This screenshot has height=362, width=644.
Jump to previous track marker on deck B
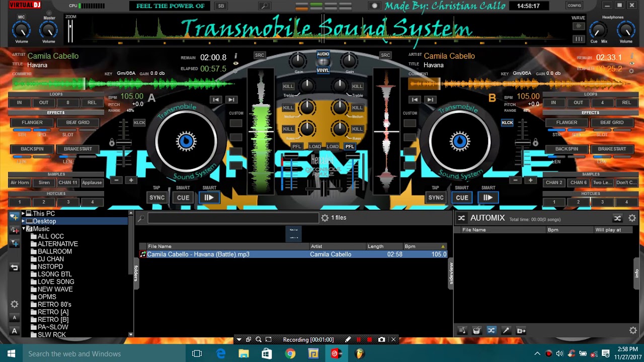415,100
